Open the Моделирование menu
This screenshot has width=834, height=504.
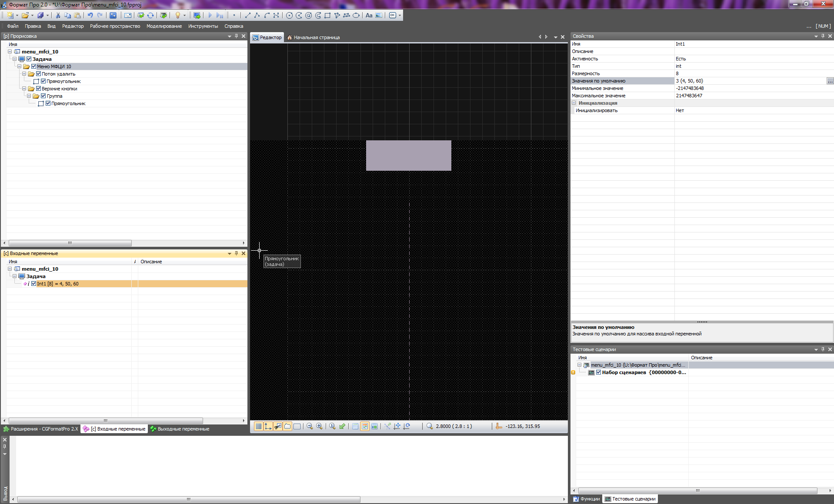[164, 26]
